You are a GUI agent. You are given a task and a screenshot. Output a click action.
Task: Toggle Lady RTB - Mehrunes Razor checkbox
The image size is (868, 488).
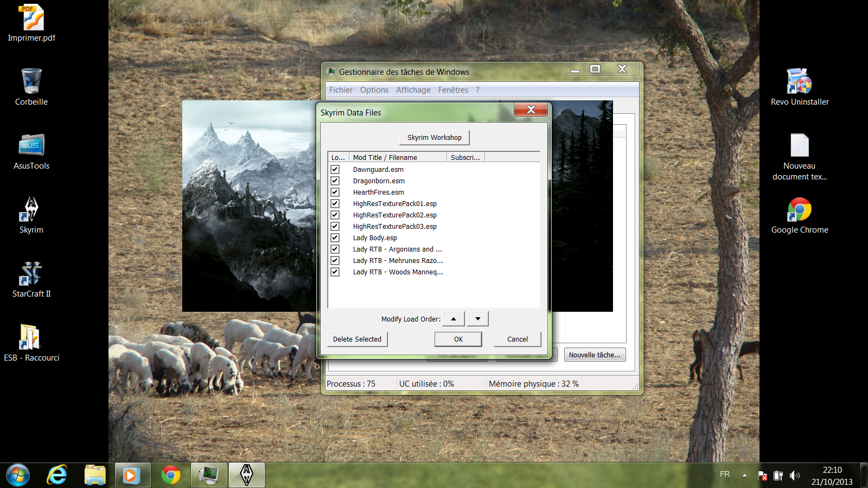[335, 260]
